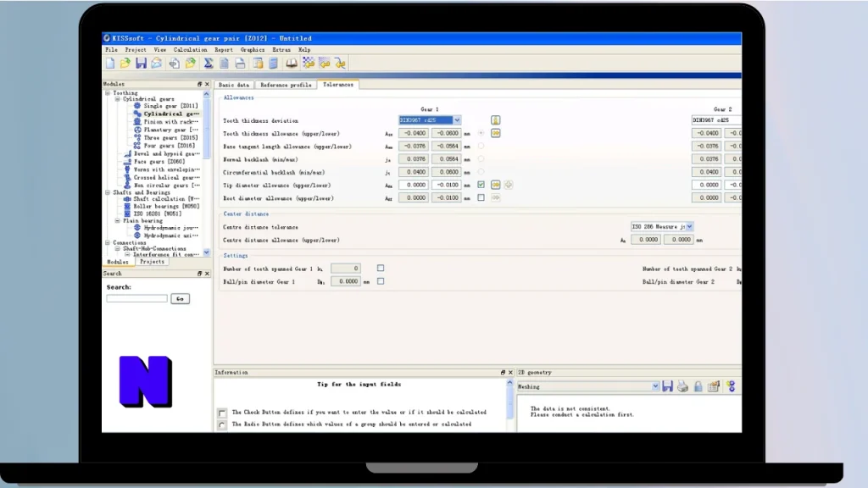Undock the Information panel
This screenshot has width=868, height=488.
click(x=503, y=373)
